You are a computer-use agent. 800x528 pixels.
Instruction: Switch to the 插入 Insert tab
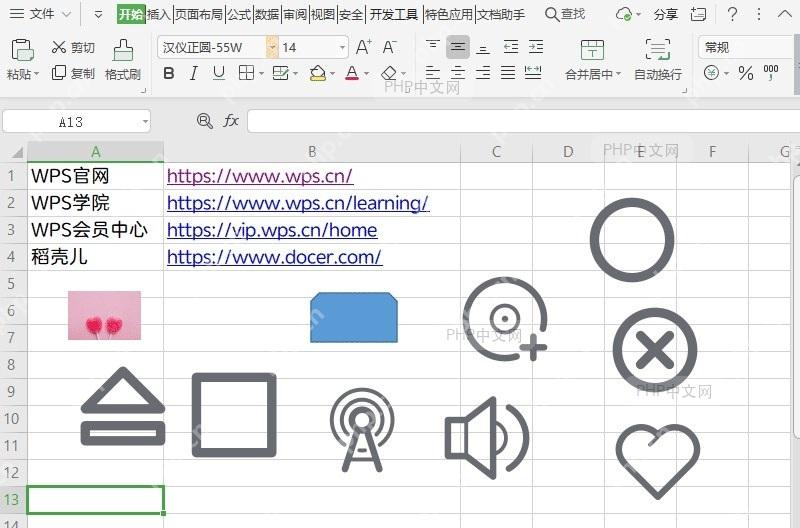tap(159, 14)
